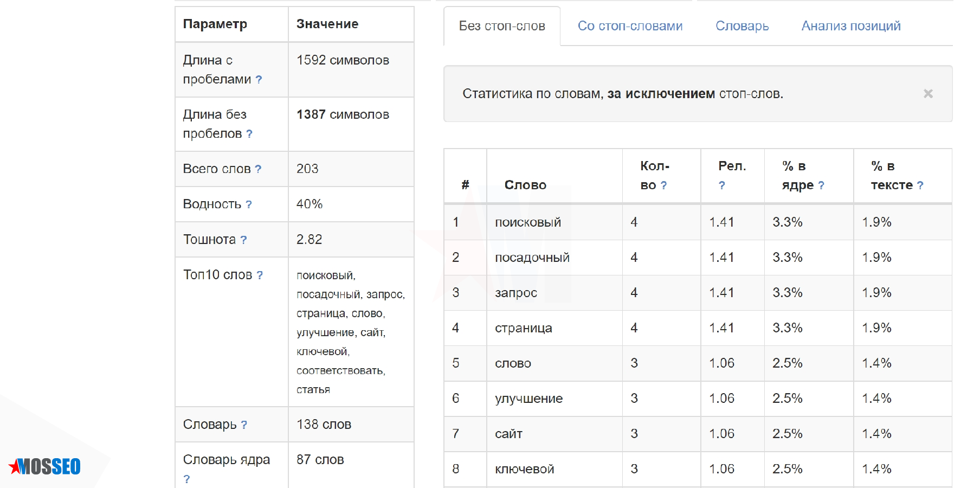Dismiss the statistics notification banner
The width and height of the screenshot is (980, 488).
927,93
